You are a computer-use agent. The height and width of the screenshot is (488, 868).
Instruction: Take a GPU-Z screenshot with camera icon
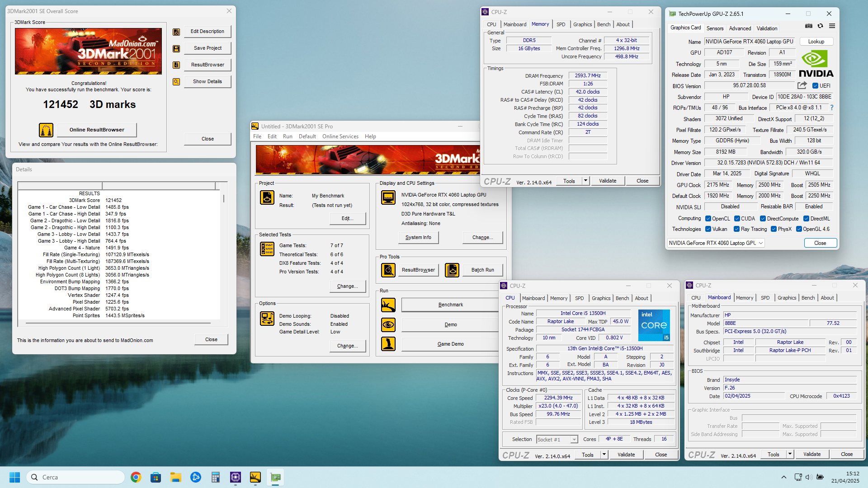click(x=809, y=26)
